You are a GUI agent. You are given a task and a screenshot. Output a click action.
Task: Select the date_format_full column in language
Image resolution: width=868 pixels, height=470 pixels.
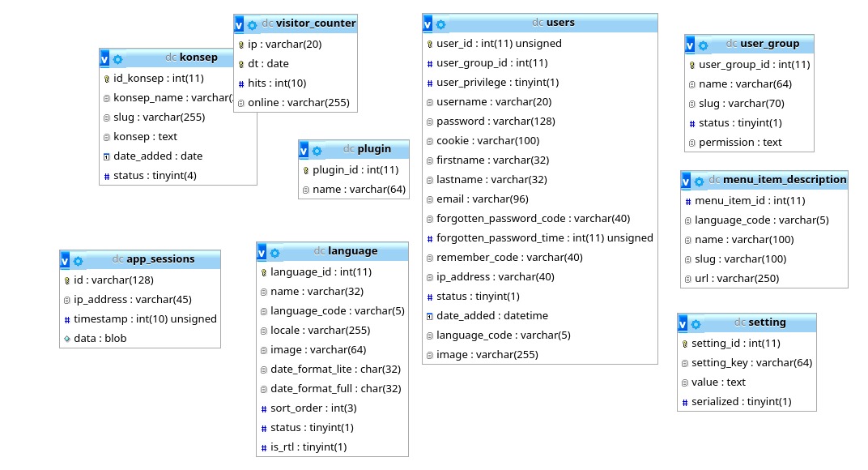335,389
